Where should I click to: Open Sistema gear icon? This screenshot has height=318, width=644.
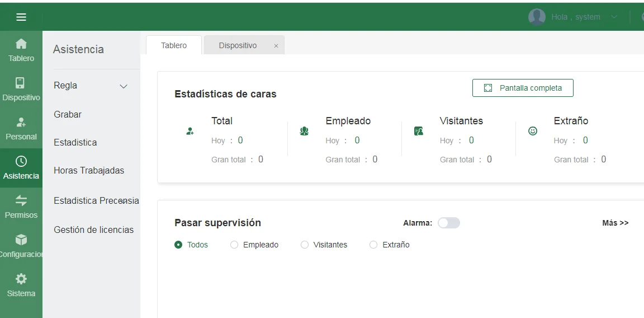pyautogui.click(x=21, y=279)
